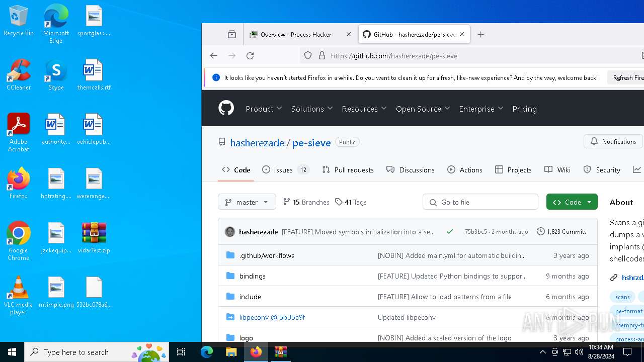
Task: Expand the Product menu
Action: (264, 109)
